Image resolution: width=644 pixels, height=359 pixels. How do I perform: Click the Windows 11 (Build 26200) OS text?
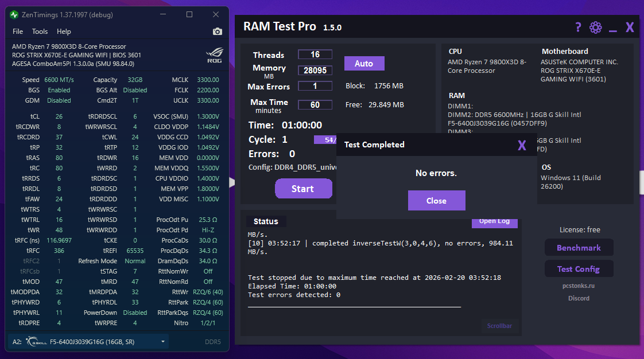571,182
